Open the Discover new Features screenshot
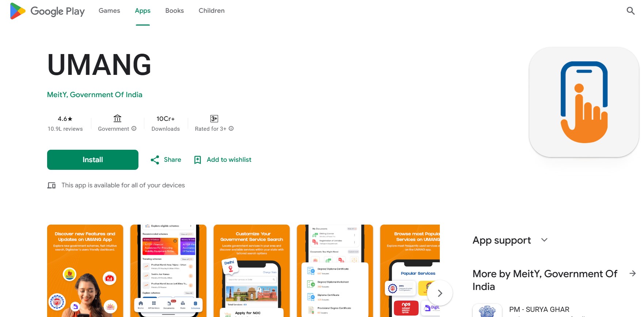The width and height of the screenshot is (644, 317). (x=85, y=271)
